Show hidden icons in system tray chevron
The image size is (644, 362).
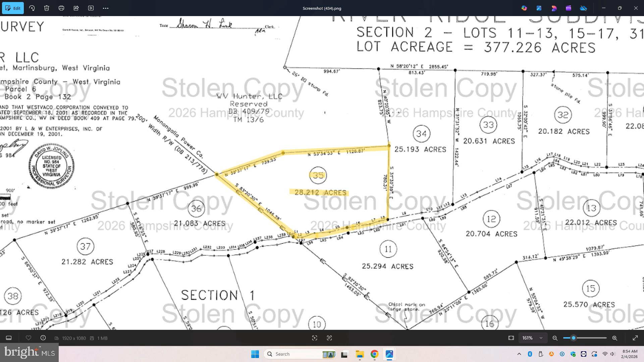pos(519,354)
